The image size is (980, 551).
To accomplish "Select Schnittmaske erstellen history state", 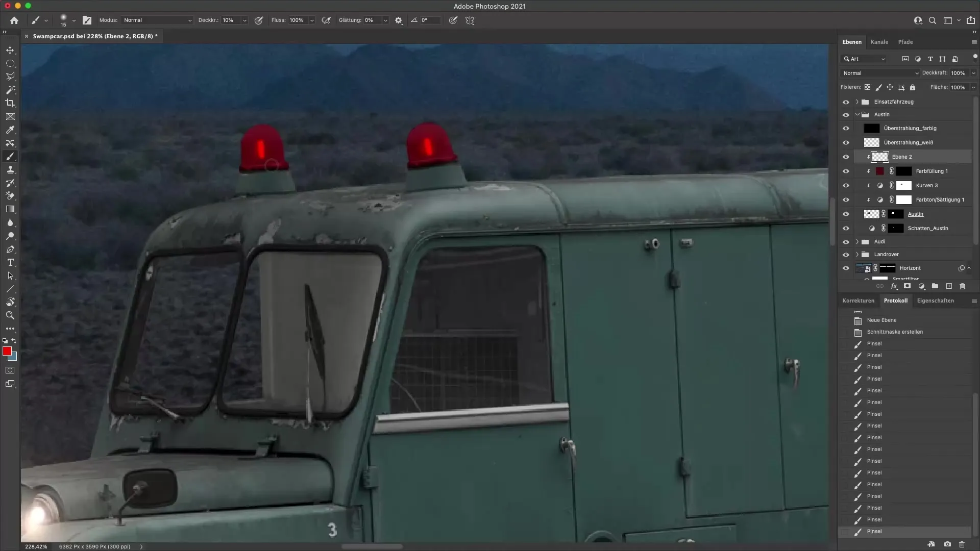I will pos(894,332).
